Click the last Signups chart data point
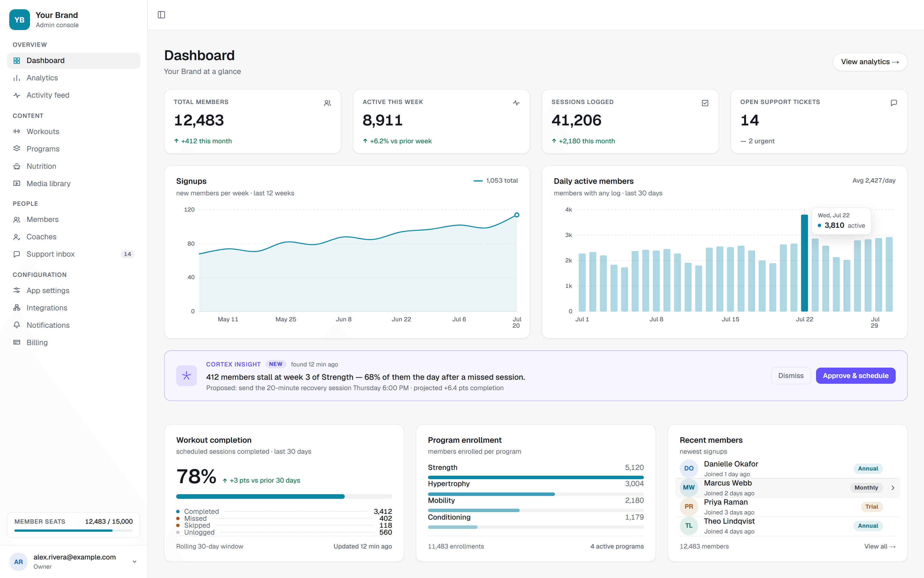The width and height of the screenshot is (924, 578). coord(517,215)
